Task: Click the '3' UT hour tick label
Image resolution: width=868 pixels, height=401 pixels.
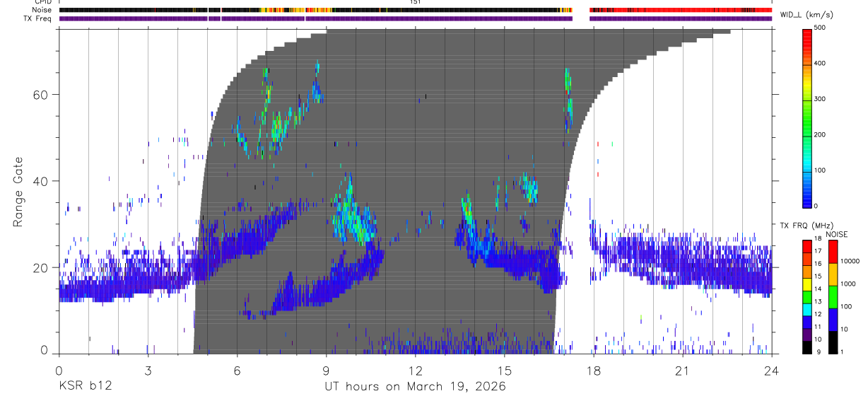Action: click(148, 371)
